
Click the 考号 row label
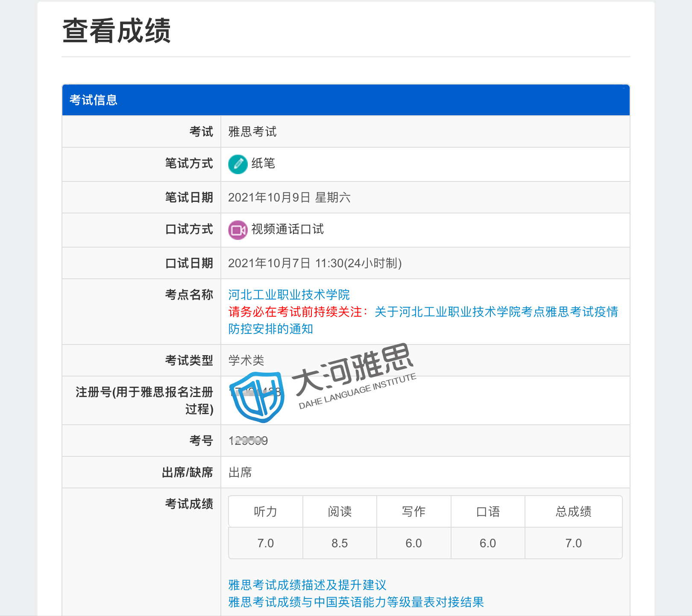201,441
